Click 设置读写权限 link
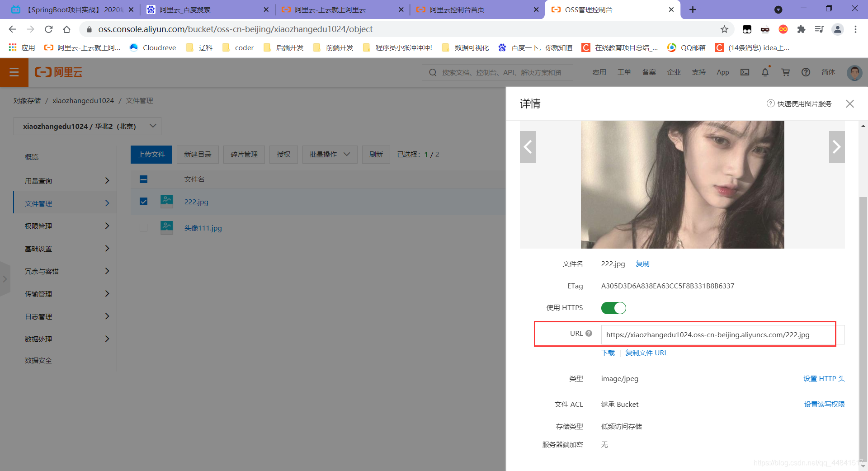The image size is (868, 471). pyautogui.click(x=824, y=404)
